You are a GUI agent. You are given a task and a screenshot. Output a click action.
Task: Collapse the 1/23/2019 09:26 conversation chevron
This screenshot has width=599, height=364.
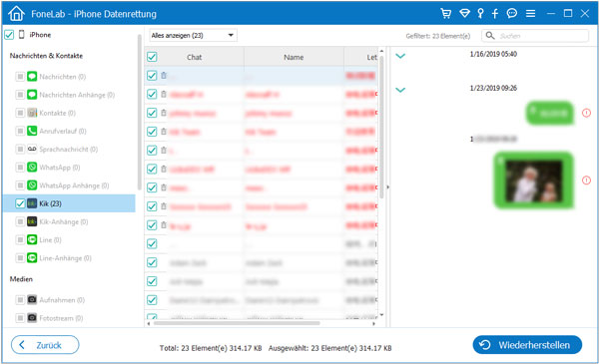[x=400, y=90]
